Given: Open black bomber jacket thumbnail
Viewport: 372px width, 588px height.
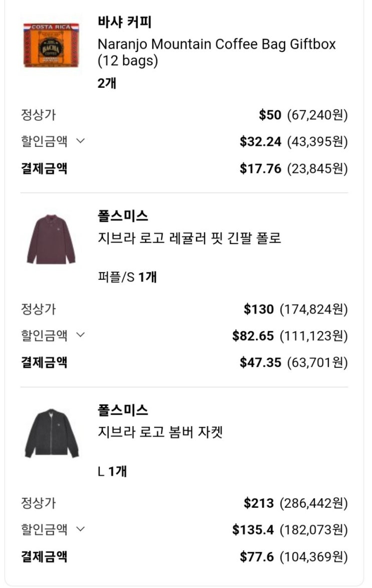Looking at the screenshot, I should point(52,433).
